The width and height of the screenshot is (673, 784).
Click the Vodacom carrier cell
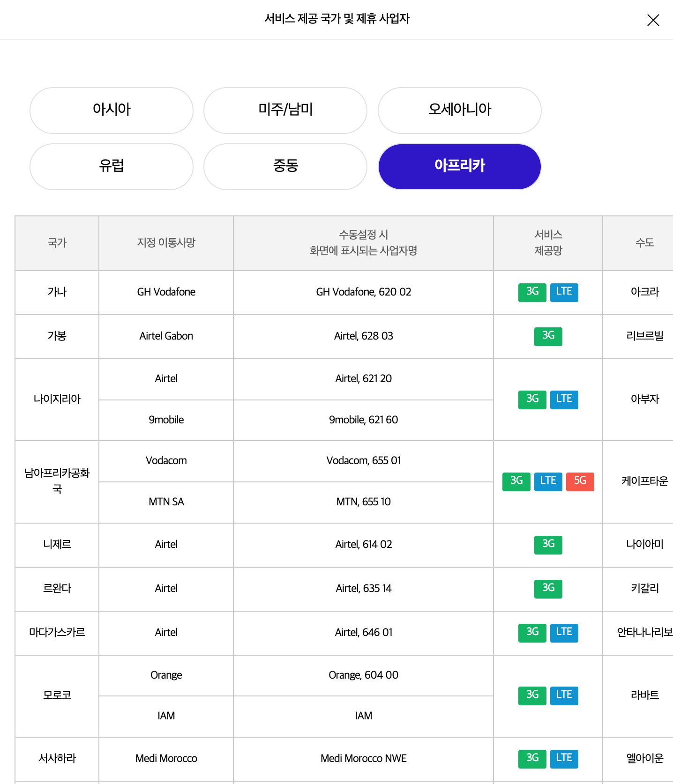click(x=166, y=461)
